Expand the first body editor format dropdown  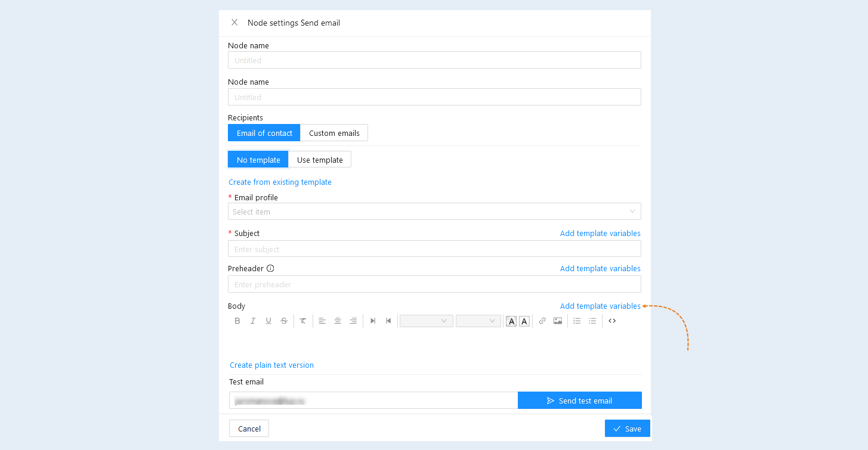(427, 321)
